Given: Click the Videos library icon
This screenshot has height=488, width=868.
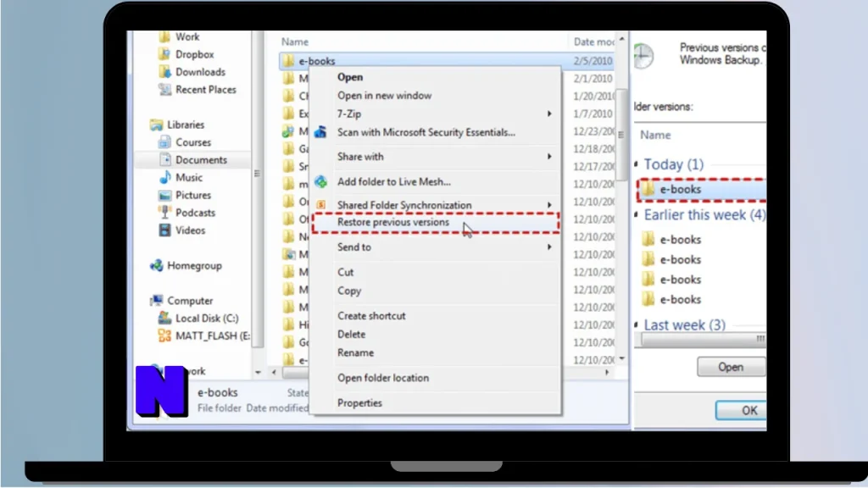Looking at the screenshot, I should (x=164, y=230).
